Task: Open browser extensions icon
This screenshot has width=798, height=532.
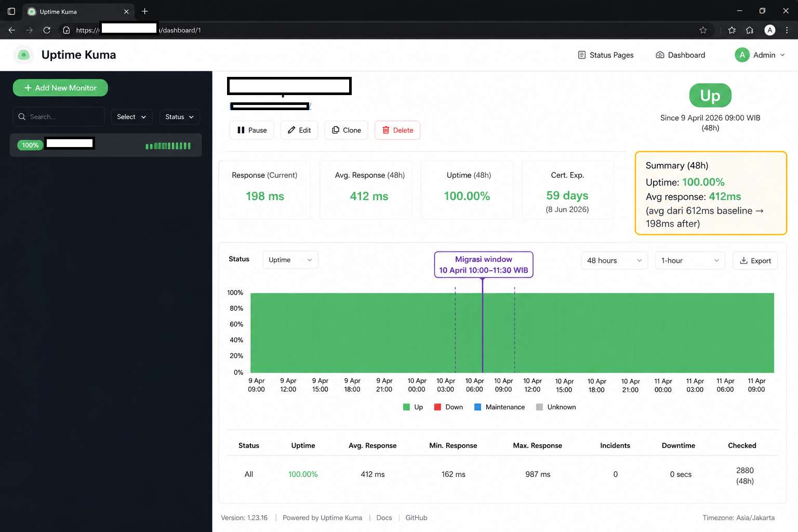Action: pyautogui.click(x=750, y=30)
